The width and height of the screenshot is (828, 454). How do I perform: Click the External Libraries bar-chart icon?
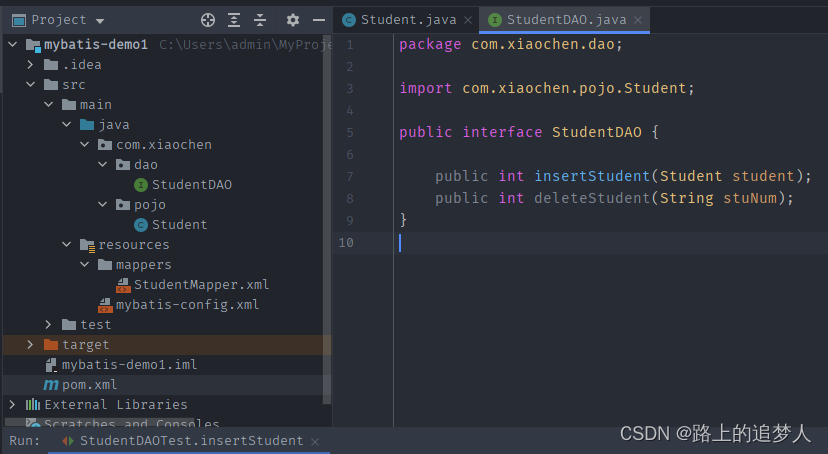coord(33,405)
